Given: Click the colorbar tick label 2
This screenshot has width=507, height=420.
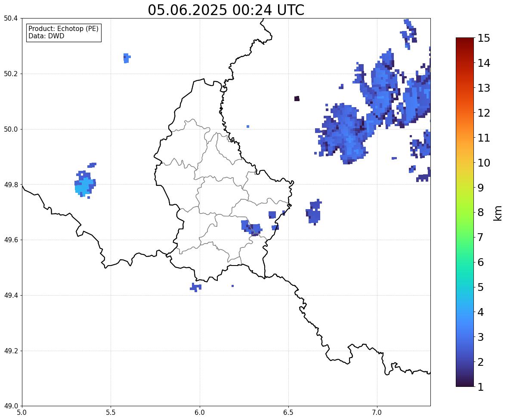Looking at the screenshot, I should (480, 362).
